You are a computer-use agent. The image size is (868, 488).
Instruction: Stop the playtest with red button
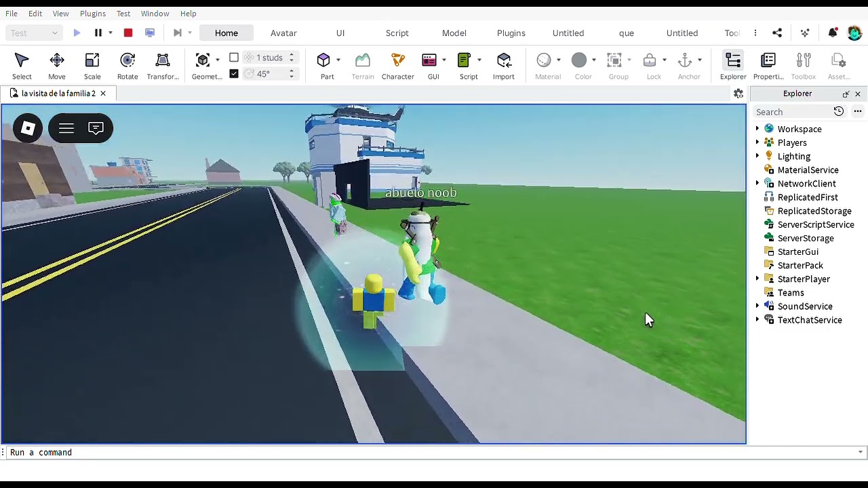tap(128, 33)
